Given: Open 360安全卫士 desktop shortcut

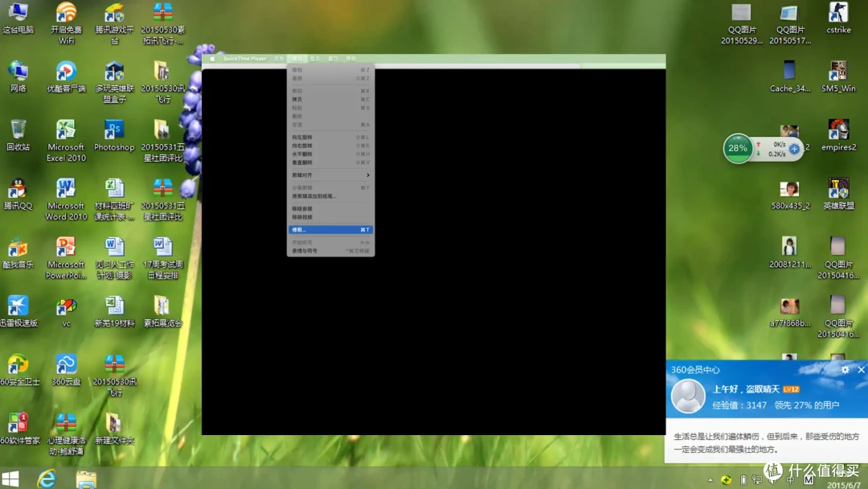Looking at the screenshot, I should (19, 371).
